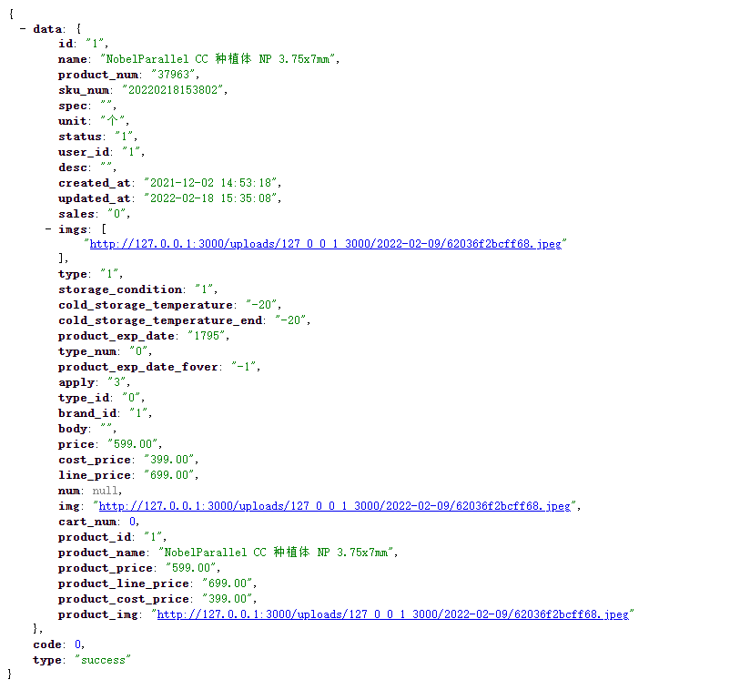Click the status key label

[x=80, y=137]
